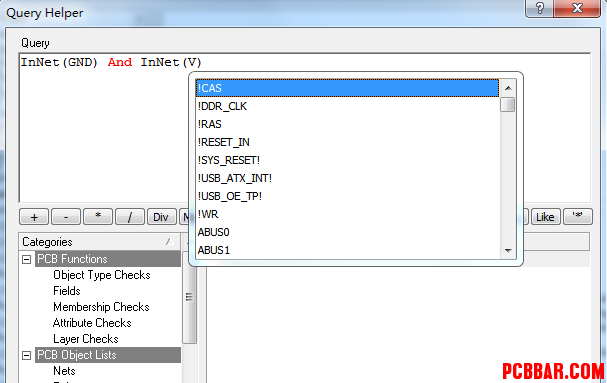Click the Categories panel scrollbar grip

(189, 297)
